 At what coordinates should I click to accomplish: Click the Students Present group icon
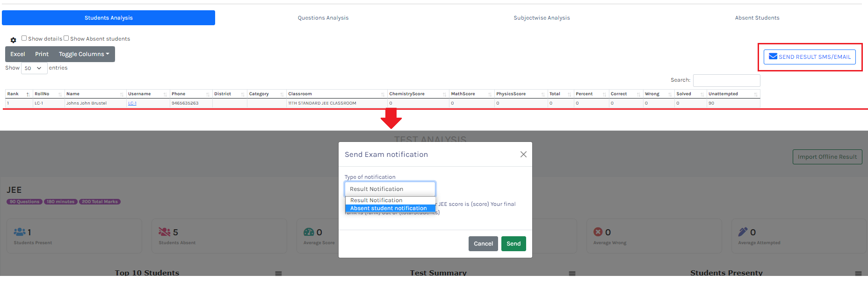pyautogui.click(x=20, y=232)
